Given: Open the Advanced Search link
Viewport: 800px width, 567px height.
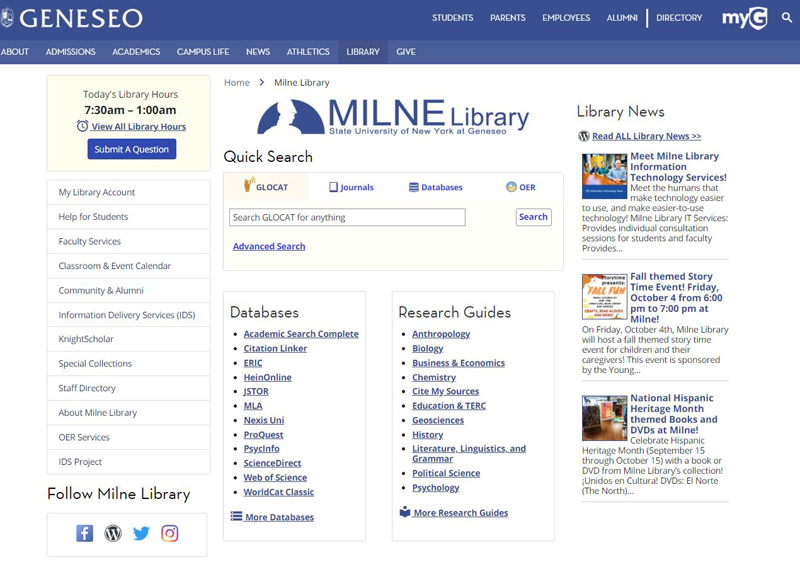Looking at the screenshot, I should (x=269, y=246).
